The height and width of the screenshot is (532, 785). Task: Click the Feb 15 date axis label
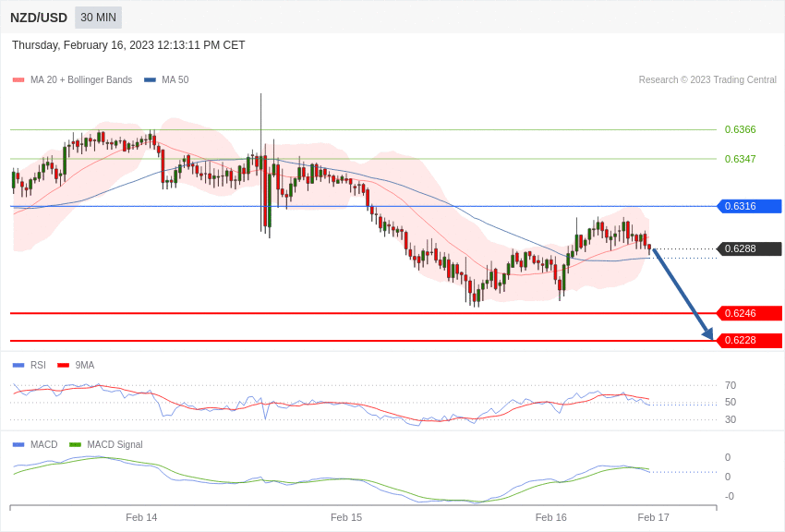(346, 517)
